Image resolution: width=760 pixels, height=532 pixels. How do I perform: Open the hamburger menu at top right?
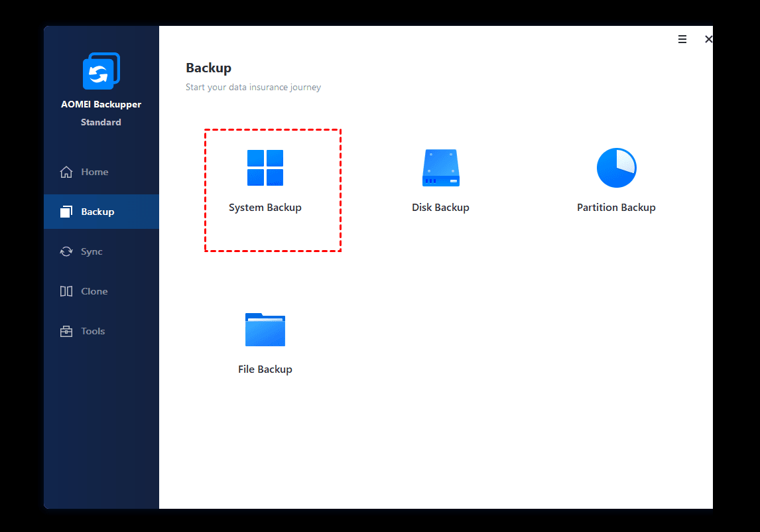pyautogui.click(x=682, y=40)
